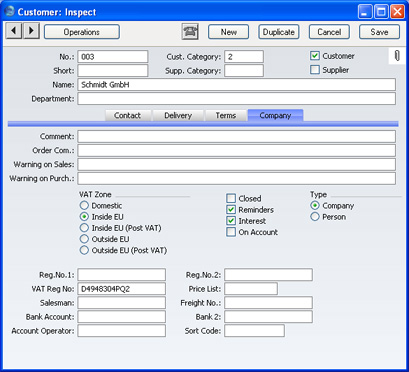
Task: Click the Order Com. field
Action: point(237,150)
